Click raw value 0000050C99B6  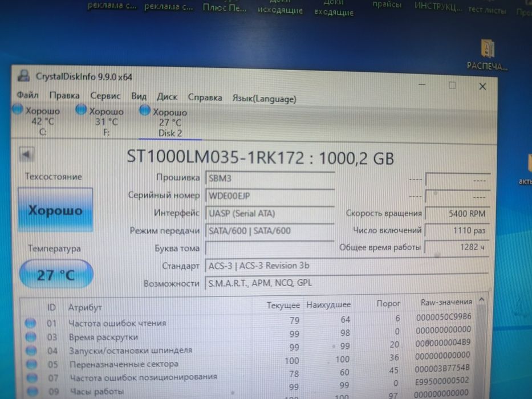pyautogui.click(x=444, y=316)
